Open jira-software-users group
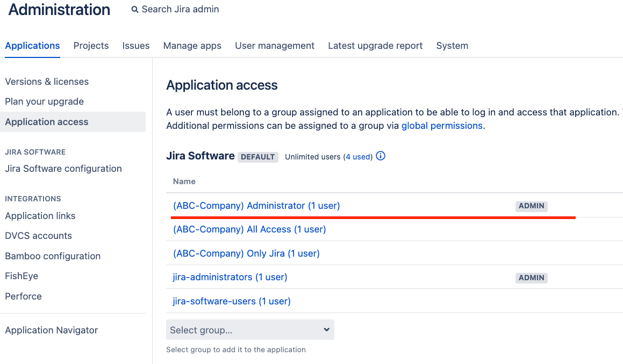The width and height of the screenshot is (623, 364). click(232, 301)
